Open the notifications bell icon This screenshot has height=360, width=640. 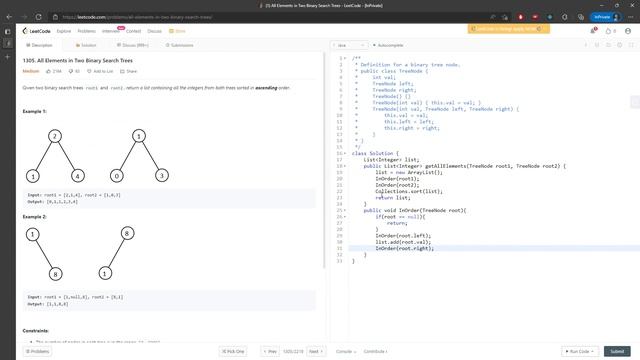tap(593, 31)
